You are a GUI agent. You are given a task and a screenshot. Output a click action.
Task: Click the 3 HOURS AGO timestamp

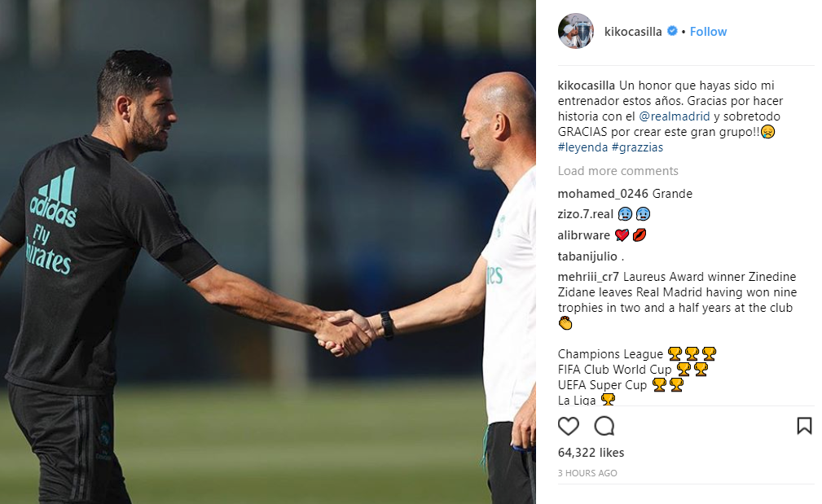point(587,473)
